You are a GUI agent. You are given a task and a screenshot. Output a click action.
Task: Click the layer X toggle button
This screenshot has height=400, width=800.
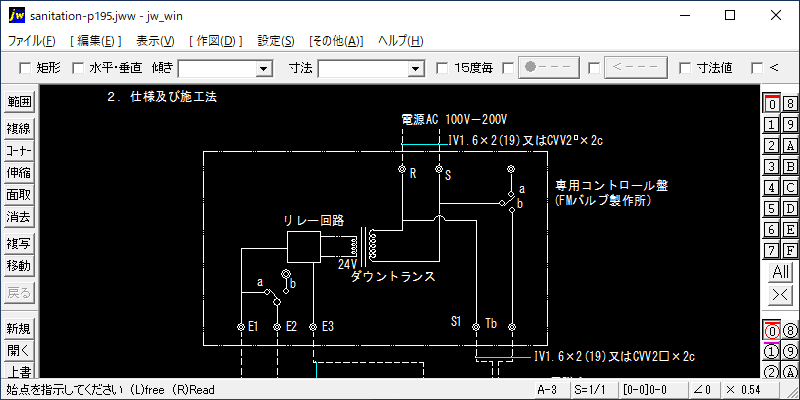click(x=781, y=294)
